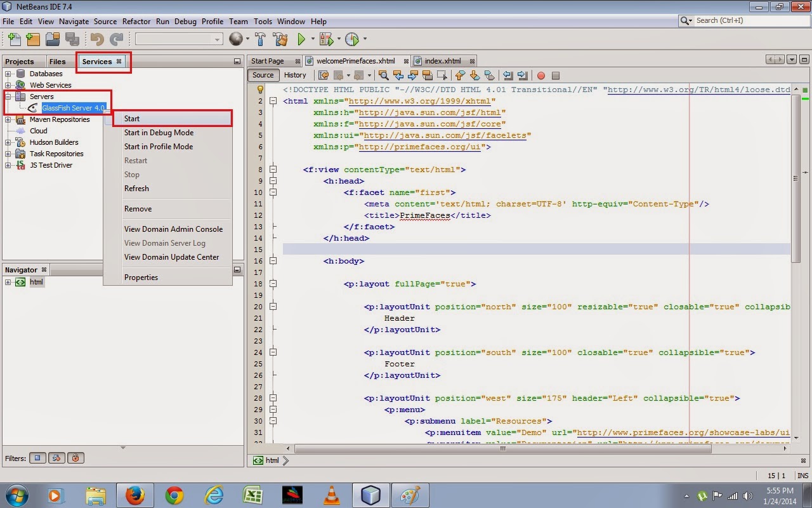Click the Profile Project clock icon
Screen dimensions: 812x508
tap(352, 39)
